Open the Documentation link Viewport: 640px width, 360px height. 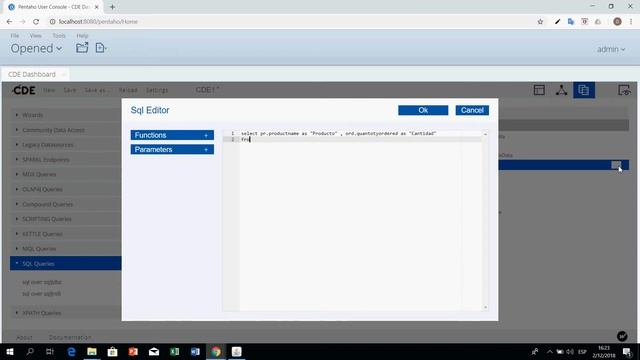coord(70,338)
